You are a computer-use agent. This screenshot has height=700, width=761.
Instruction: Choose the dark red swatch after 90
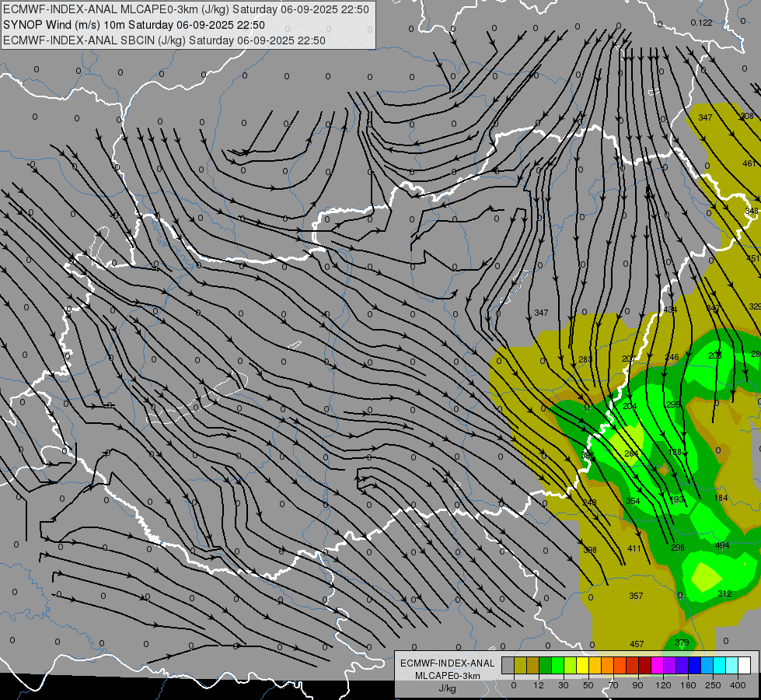click(645, 665)
